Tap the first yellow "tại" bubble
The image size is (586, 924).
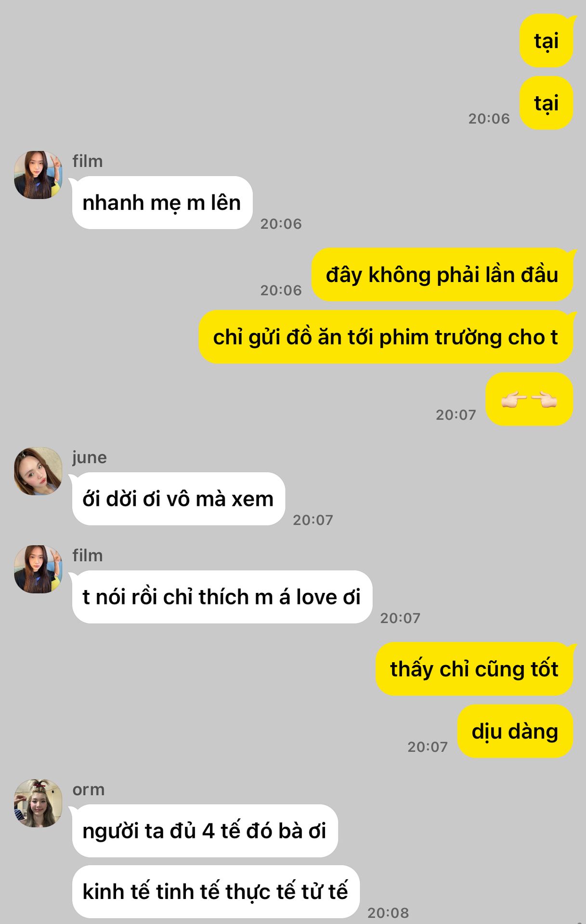coord(547,41)
